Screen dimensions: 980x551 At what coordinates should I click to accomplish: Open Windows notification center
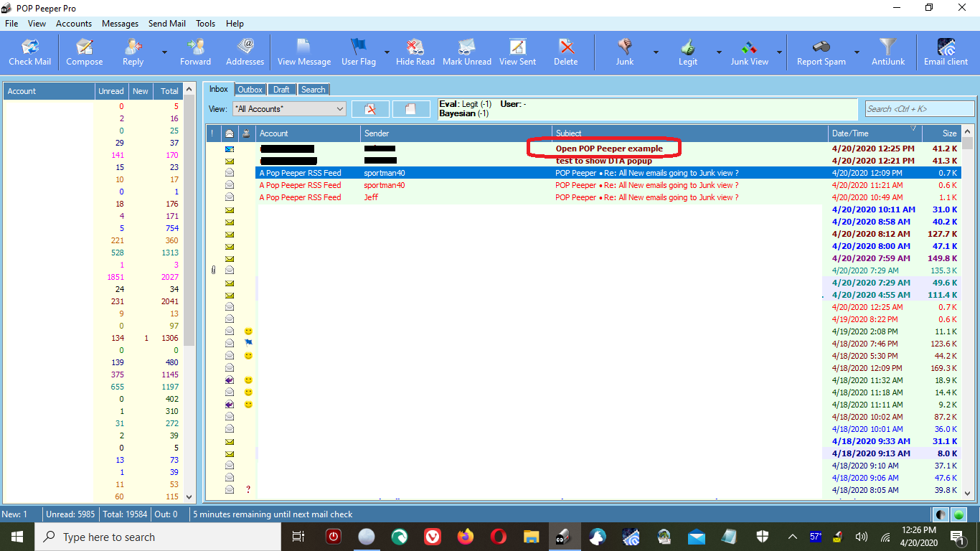[x=957, y=537]
